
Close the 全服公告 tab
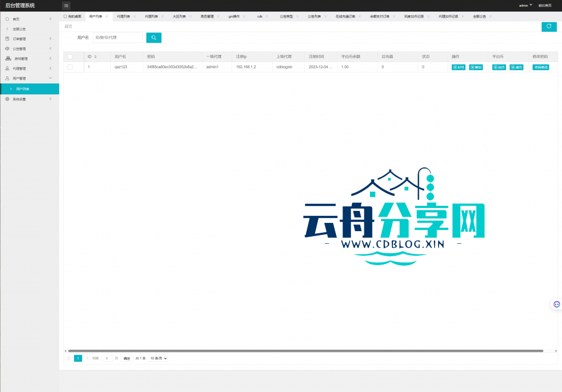pyautogui.click(x=491, y=16)
